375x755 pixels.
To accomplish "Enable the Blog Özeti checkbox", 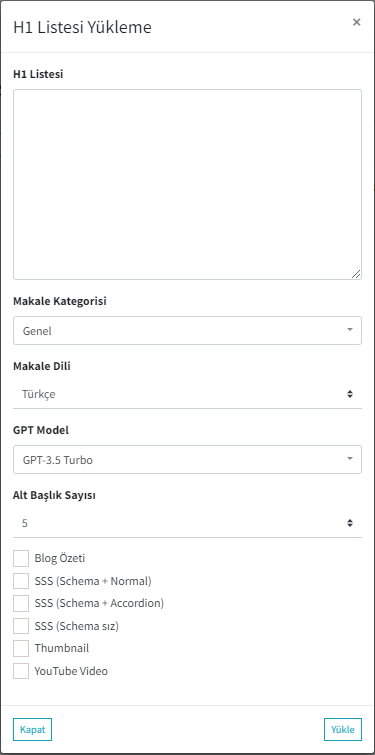I will tap(21, 559).
